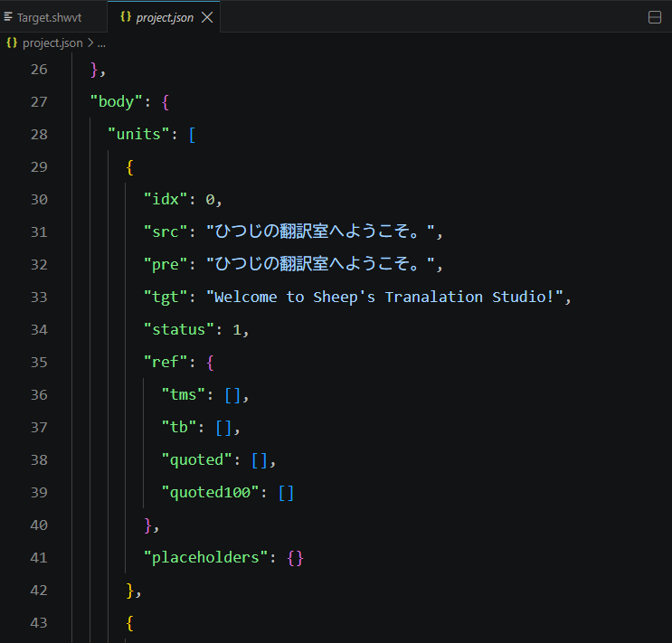672x643 pixels.
Task: Click the file icon on Target.shwvt tab
Action: tap(8, 16)
